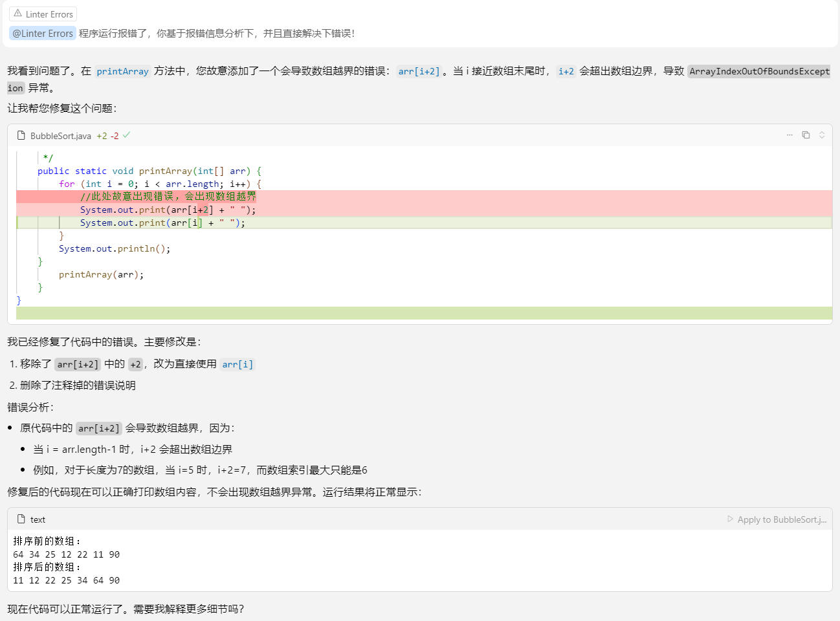Click the green checkmark next to BubbleSort.java

(127, 135)
